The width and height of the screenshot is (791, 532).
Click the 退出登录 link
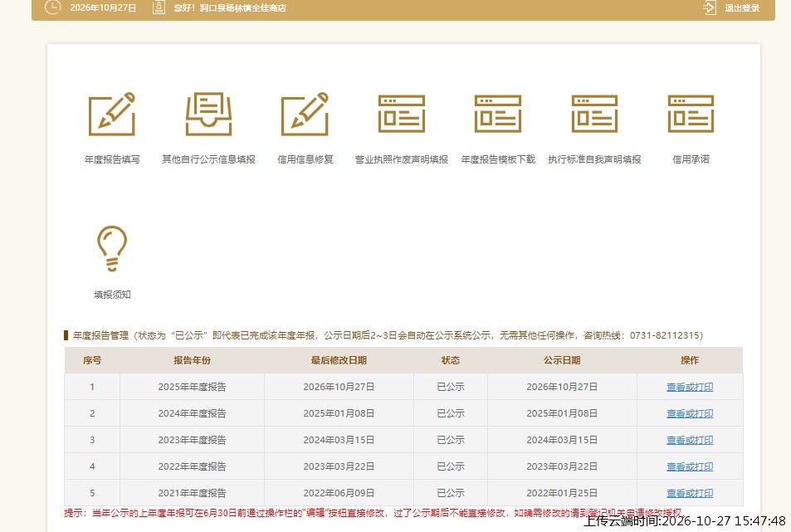(x=742, y=8)
